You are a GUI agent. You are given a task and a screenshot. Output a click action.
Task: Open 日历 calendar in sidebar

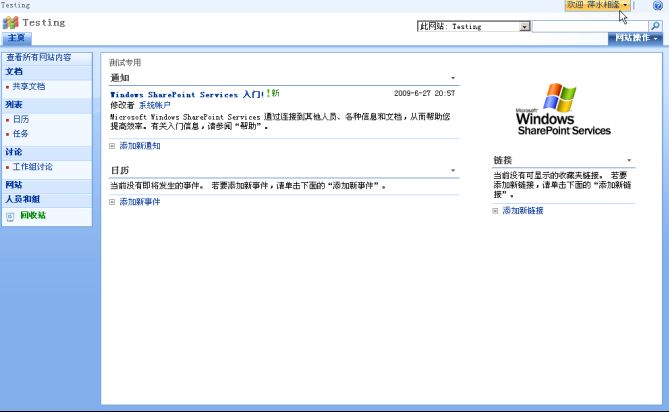pos(20,119)
